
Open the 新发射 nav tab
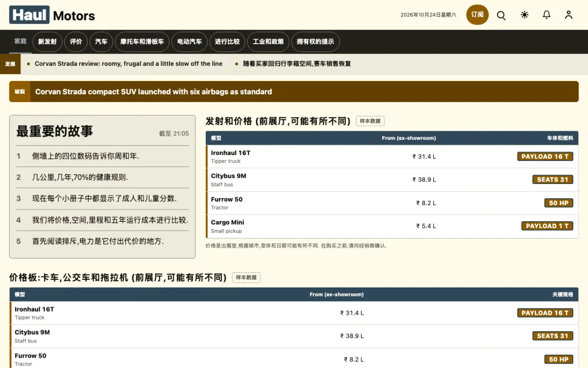47,42
